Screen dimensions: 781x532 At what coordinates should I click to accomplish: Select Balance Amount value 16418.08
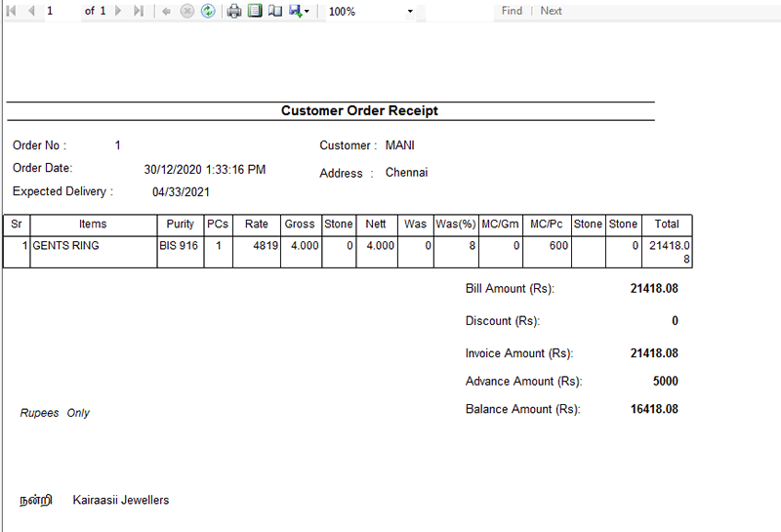pos(654,409)
